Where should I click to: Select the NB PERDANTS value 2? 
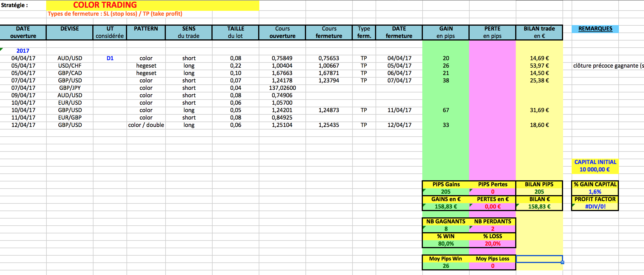(x=493, y=229)
